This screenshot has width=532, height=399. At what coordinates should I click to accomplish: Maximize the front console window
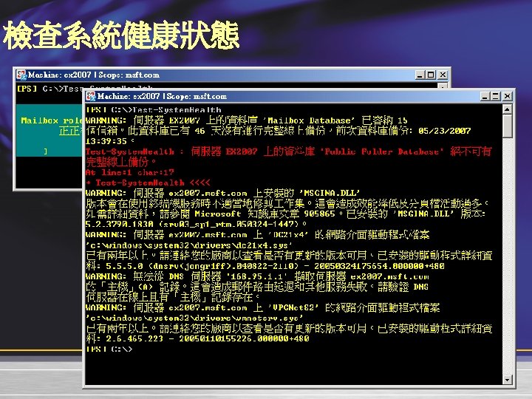496,96
